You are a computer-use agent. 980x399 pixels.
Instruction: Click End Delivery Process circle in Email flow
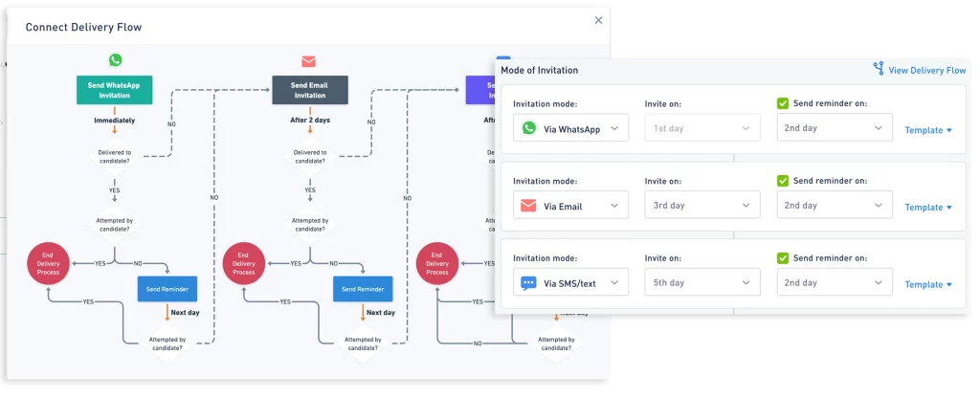click(x=244, y=263)
